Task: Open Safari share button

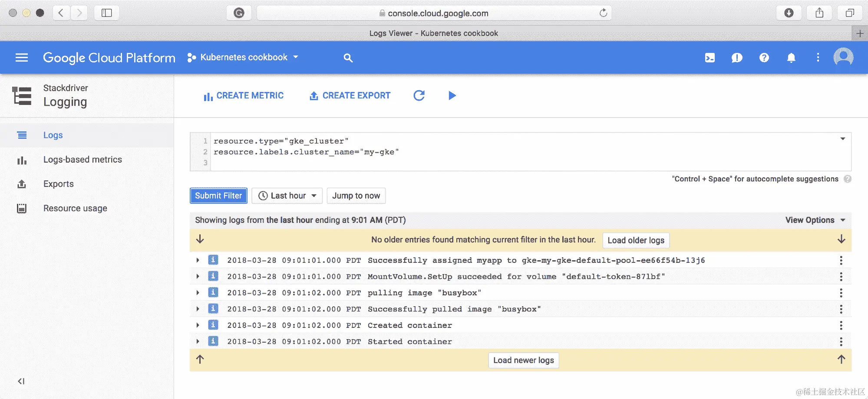Action: click(819, 13)
